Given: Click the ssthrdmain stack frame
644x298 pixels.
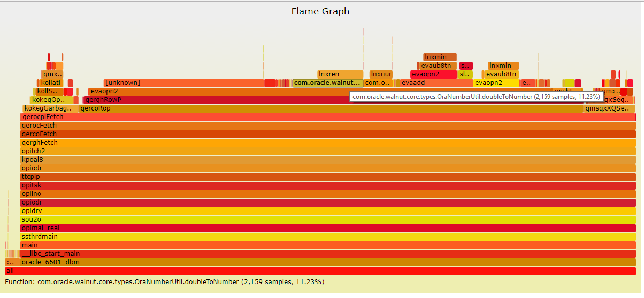Looking at the screenshot, I should tap(327, 237).
